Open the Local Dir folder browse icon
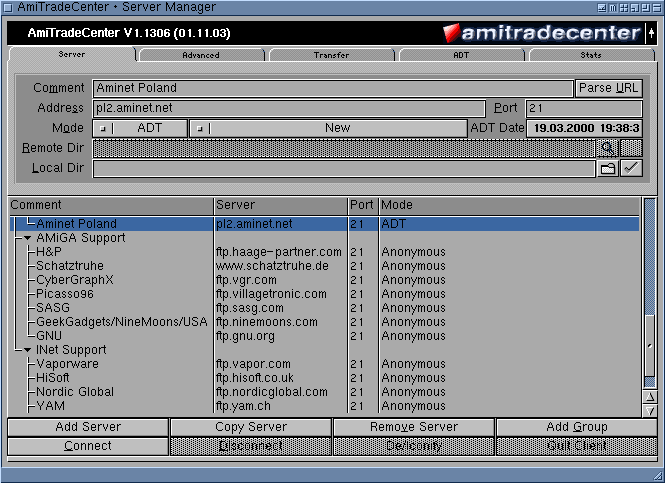665x483 pixels. point(607,168)
